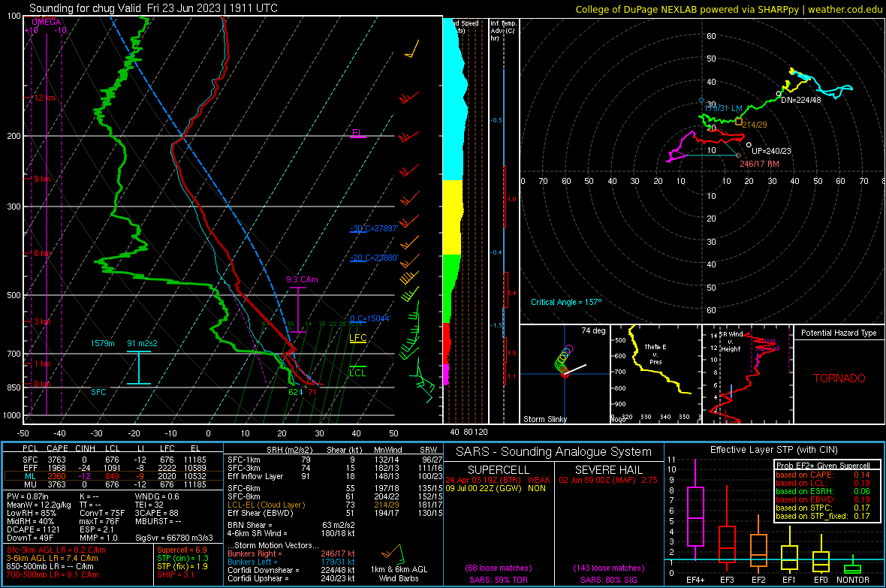Click the -20 C=23880' height label
This screenshot has height=588, width=886.
click(x=374, y=258)
